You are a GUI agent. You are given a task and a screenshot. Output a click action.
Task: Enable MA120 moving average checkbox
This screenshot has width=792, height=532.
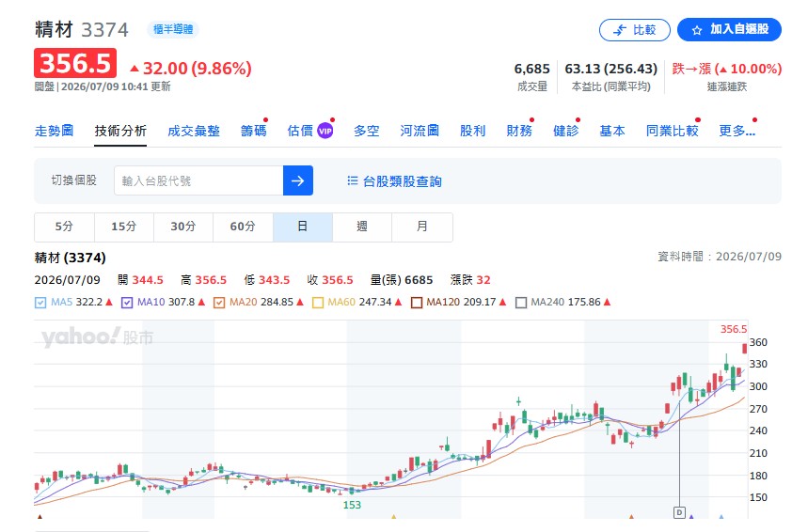(417, 303)
